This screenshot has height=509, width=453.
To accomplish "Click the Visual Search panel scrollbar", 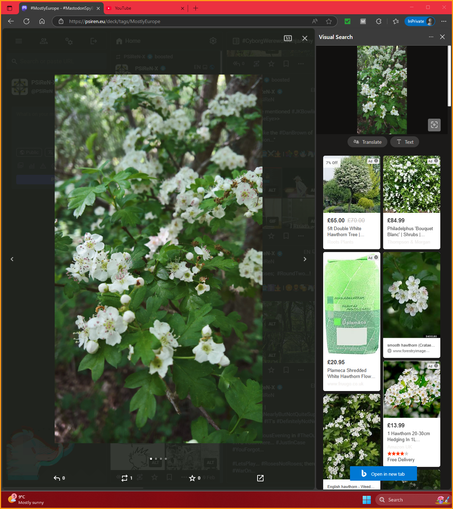I will [x=449, y=77].
